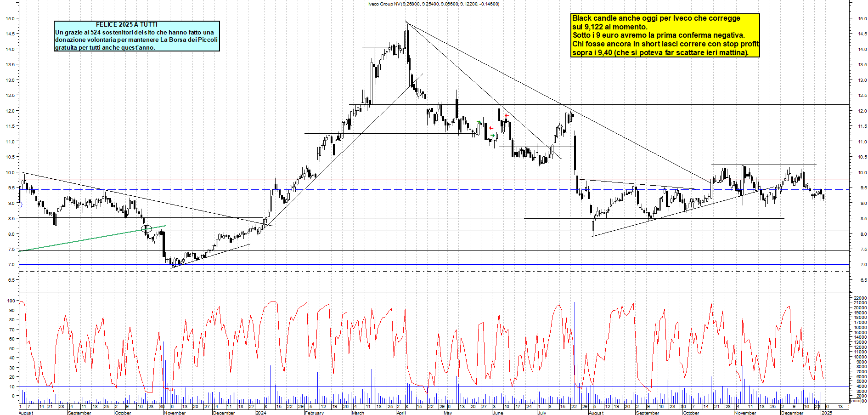This screenshot has width=868, height=415.
Task: Click the 'April' label on the time axis
Action: click(x=401, y=413)
